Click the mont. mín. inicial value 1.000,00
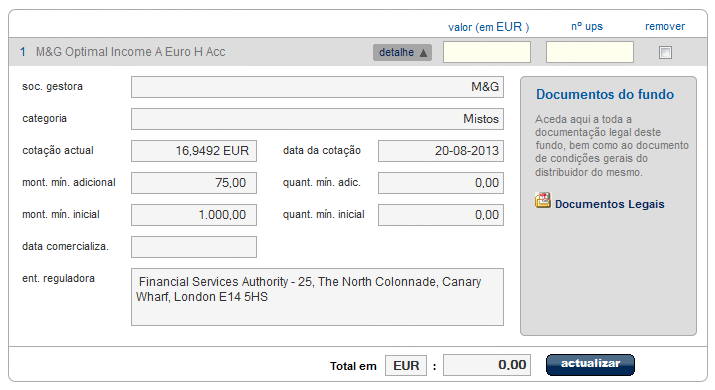This screenshot has width=715, height=390. point(194,215)
